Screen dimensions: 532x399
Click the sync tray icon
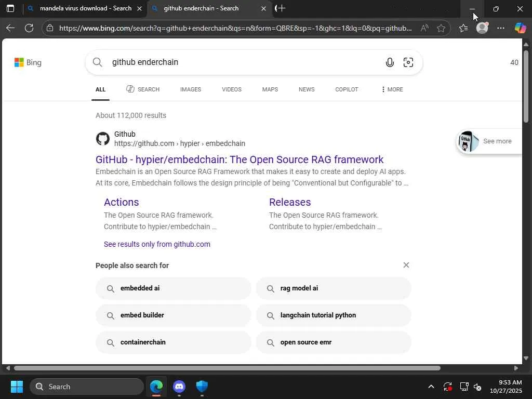tap(447, 387)
